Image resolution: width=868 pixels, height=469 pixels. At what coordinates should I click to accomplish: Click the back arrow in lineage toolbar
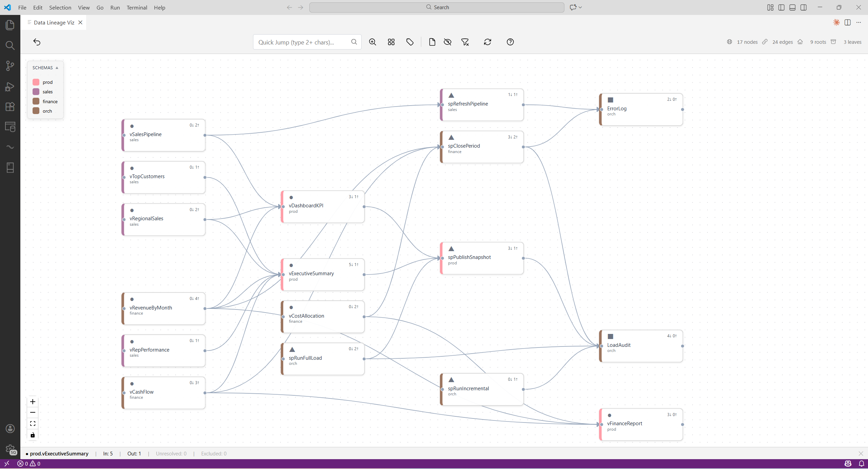[x=37, y=42]
